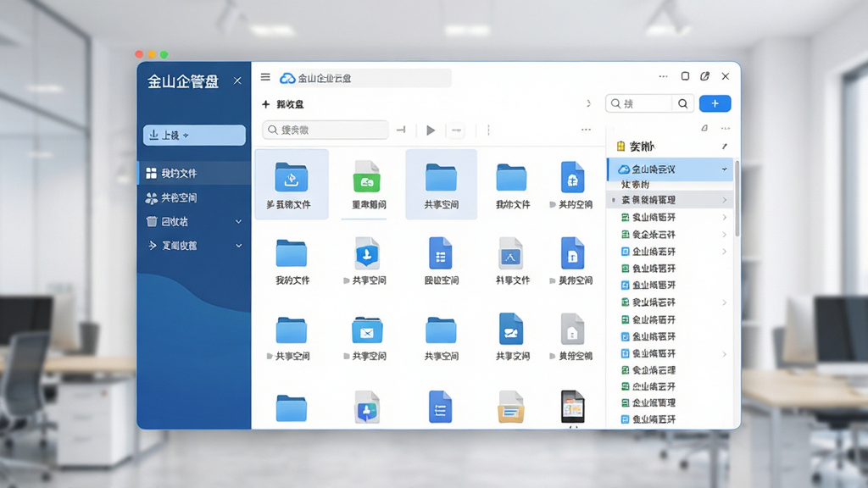Click the cloud logo in the address bar
Image resolution: width=868 pixels, height=488 pixels.
point(287,79)
